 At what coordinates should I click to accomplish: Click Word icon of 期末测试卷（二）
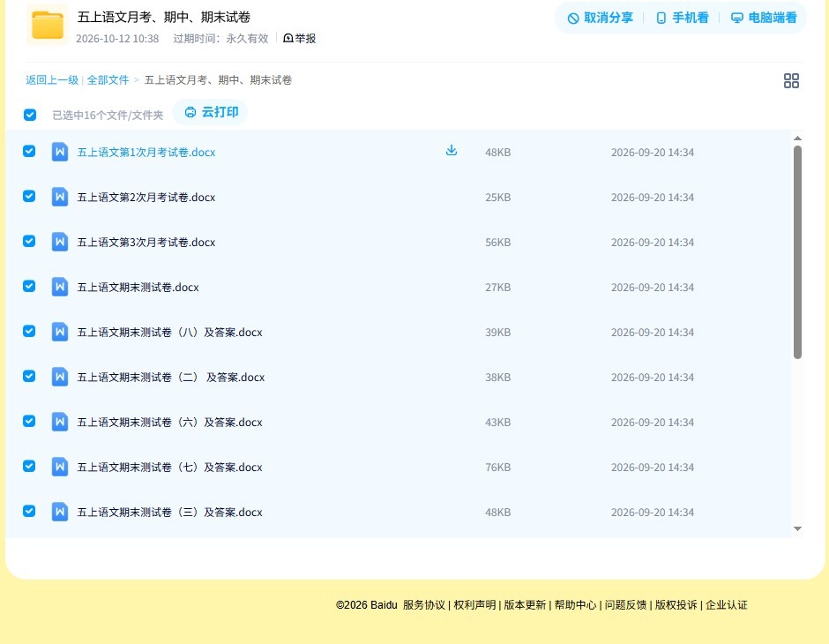coord(60,377)
